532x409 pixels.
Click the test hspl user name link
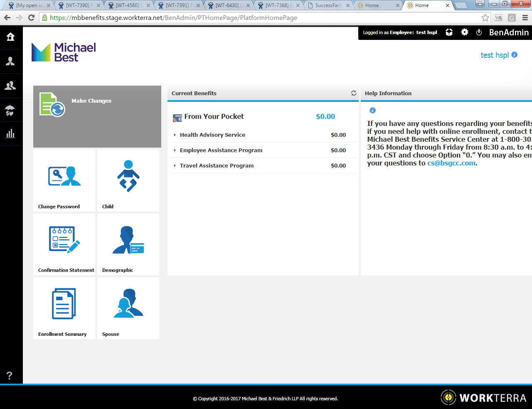point(495,55)
